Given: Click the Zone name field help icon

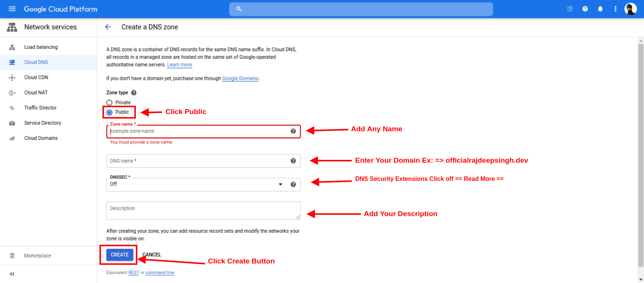Looking at the screenshot, I should point(293,131).
